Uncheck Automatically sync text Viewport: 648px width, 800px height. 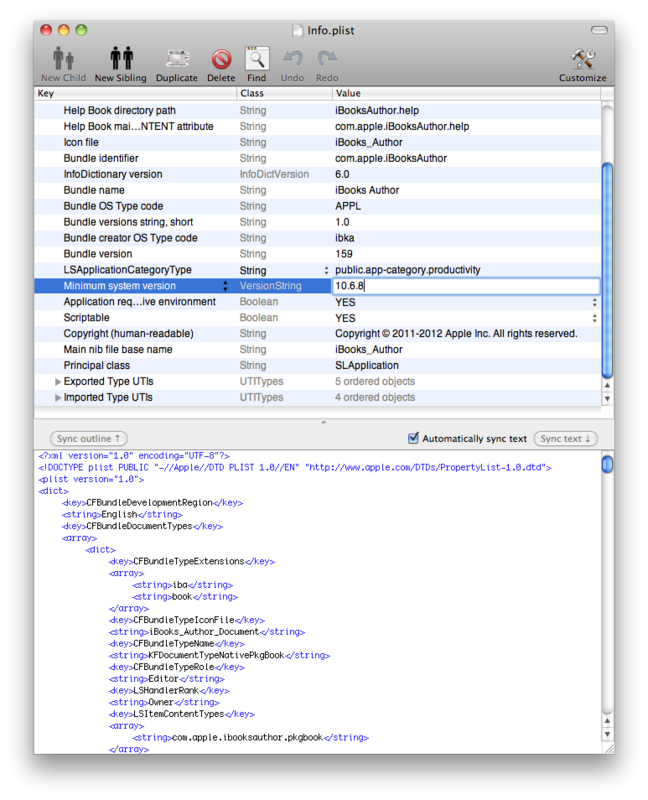point(413,438)
